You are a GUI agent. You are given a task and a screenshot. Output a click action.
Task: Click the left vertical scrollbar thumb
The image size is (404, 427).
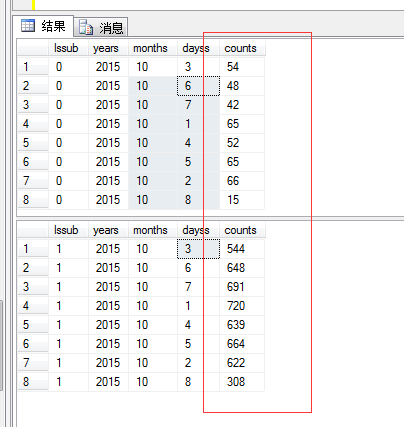tap(1, 345)
